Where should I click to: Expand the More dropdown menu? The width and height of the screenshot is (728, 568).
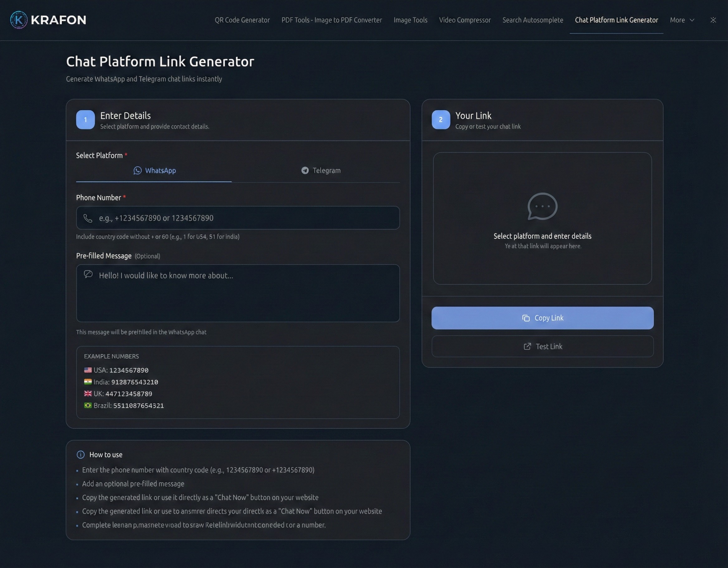click(x=682, y=20)
